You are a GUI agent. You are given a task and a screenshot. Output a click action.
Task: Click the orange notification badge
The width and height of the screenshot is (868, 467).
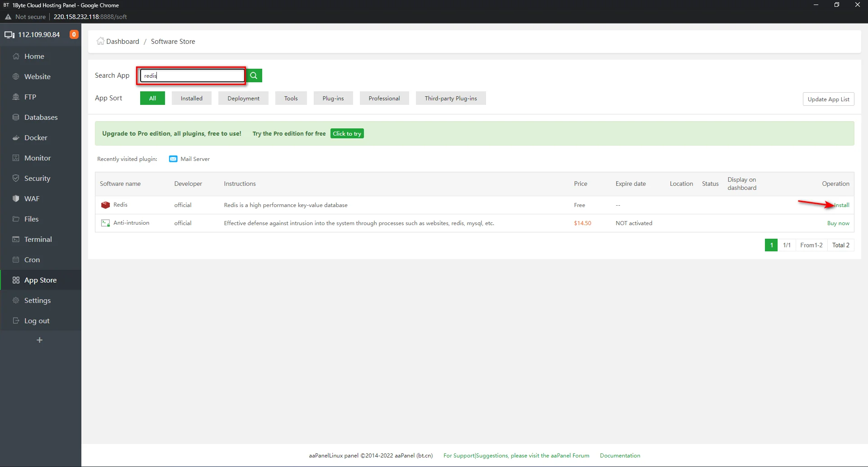tap(74, 34)
